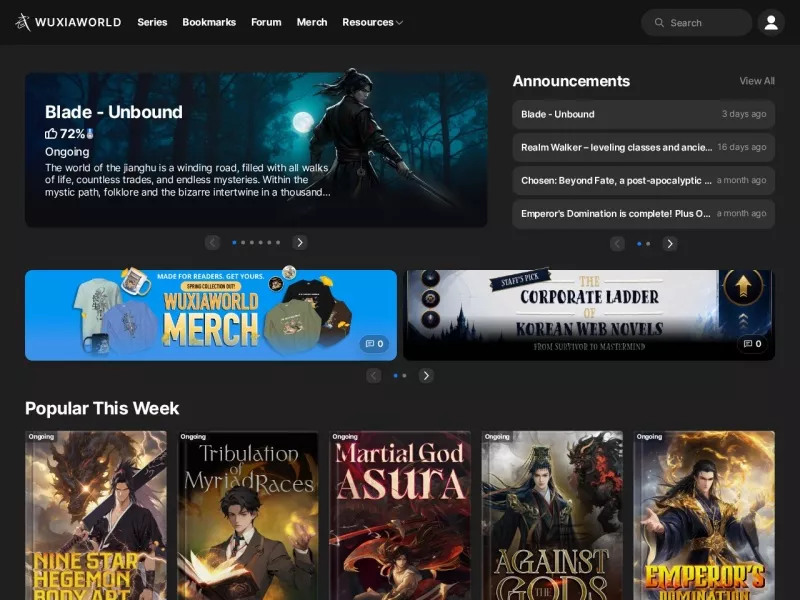Click next arrow below merch banners
Screen dimensions: 800x600
[x=426, y=376]
